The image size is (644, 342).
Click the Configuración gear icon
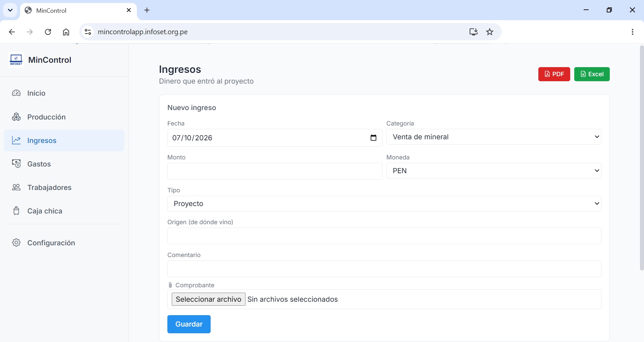tap(16, 243)
